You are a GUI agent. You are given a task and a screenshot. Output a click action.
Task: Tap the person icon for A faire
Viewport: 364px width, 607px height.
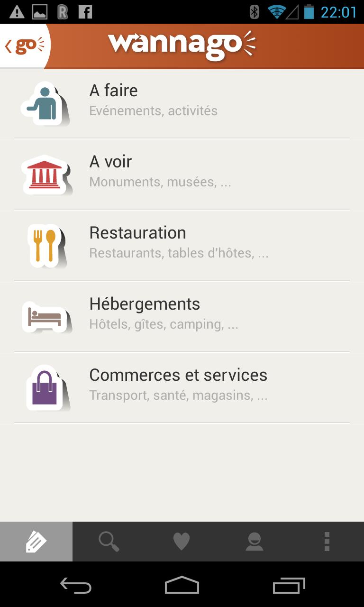(x=45, y=104)
